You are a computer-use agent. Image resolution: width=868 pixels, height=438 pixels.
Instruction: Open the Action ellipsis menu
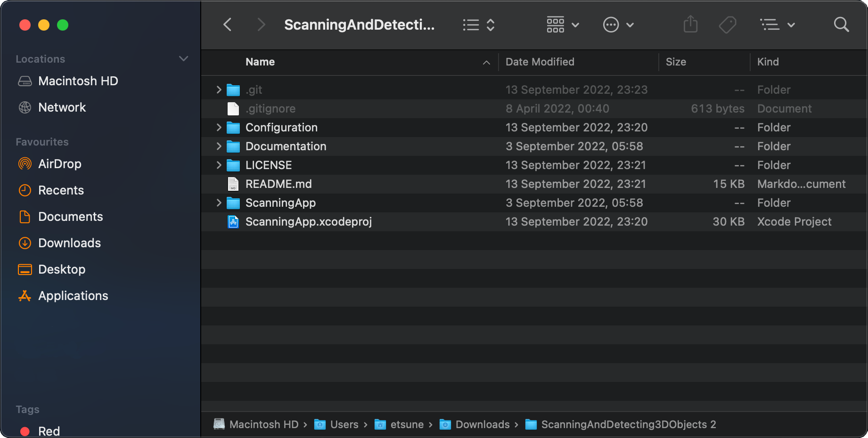[618, 24]
